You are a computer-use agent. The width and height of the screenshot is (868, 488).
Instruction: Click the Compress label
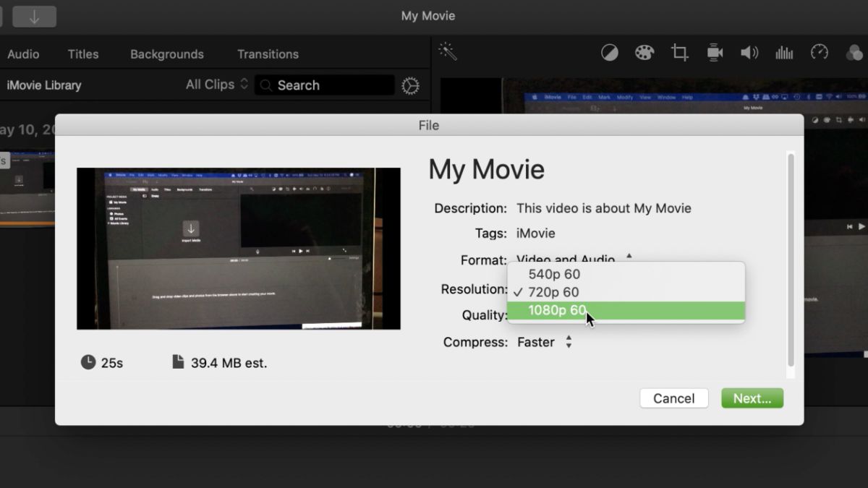[x=476, y=342]
